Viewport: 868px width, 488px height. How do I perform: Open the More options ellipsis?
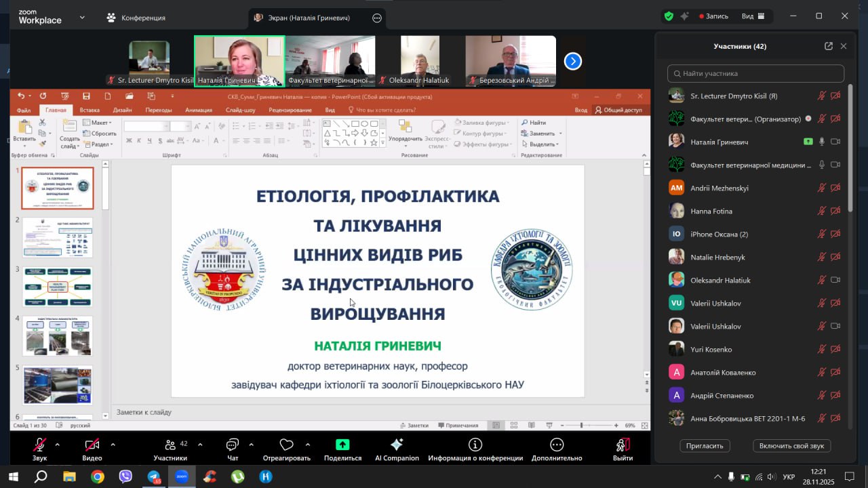(x=557, y=445)
